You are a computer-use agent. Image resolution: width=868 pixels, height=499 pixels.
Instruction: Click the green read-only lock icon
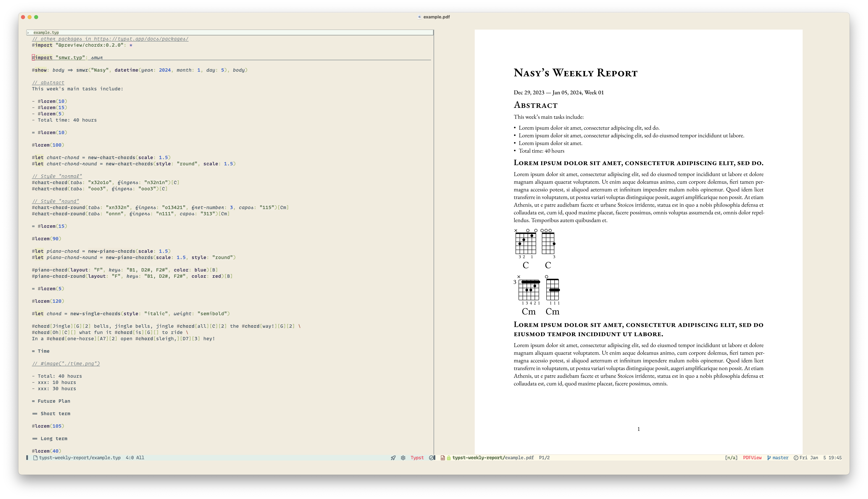tap(449, 458)
